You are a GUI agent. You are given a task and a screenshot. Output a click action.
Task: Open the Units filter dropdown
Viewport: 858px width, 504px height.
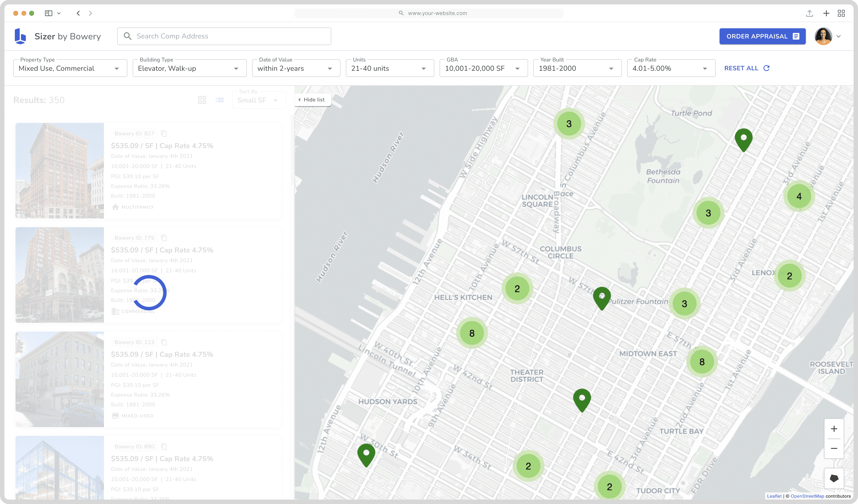(x=390, y=68)
